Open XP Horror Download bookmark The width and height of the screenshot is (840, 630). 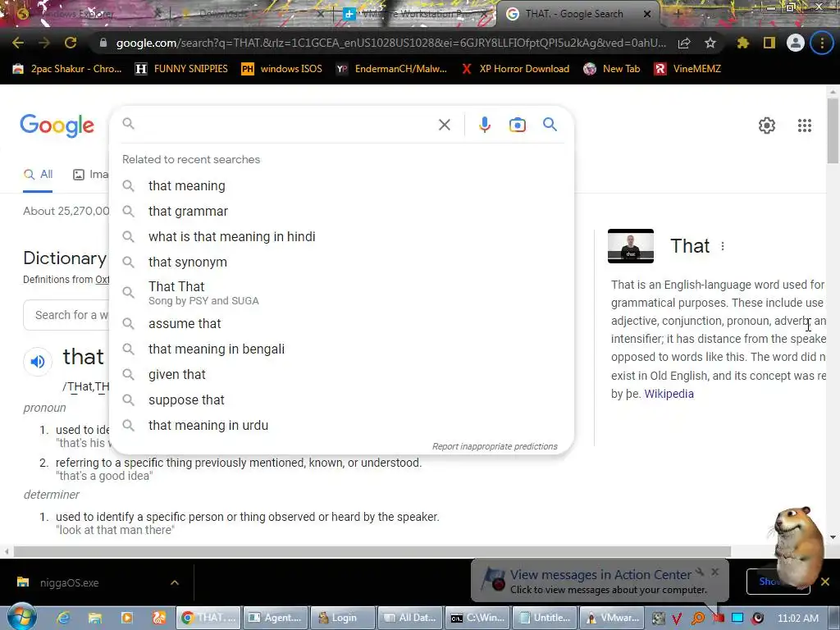coord(515,69)
